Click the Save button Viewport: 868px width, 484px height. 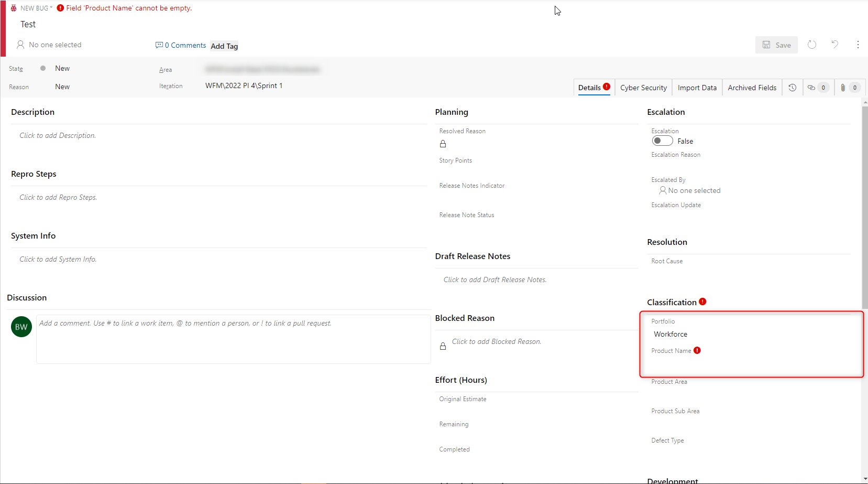pos(777,45)
